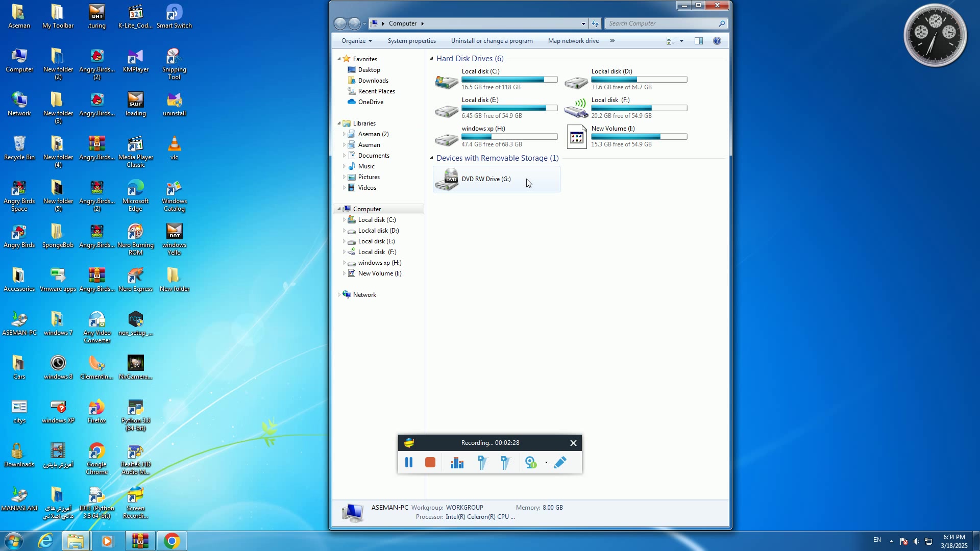
Task: Click Map network drive
Action: pos(573,41)
